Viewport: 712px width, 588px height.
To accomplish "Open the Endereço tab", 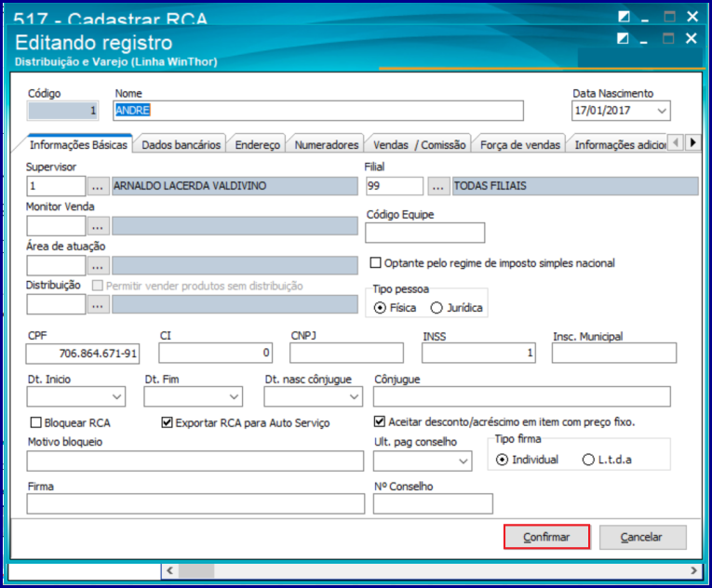I will click(x=258, y=144).
